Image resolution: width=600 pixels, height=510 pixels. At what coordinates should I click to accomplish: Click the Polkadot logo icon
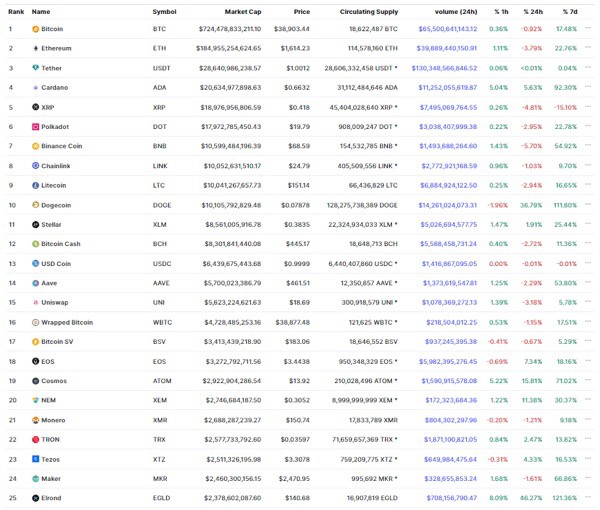click(x=36, y=127)
